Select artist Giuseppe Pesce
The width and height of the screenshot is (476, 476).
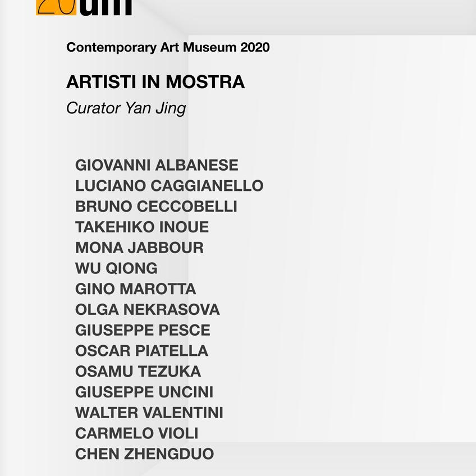click(x=143, y=330)
